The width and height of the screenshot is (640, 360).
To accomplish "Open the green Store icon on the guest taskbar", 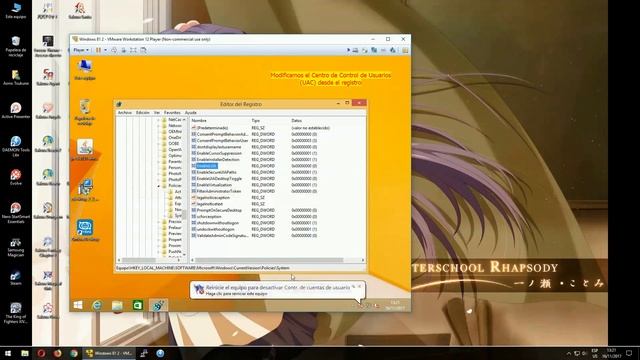I will pyautogui.click(x=138, y=305).
